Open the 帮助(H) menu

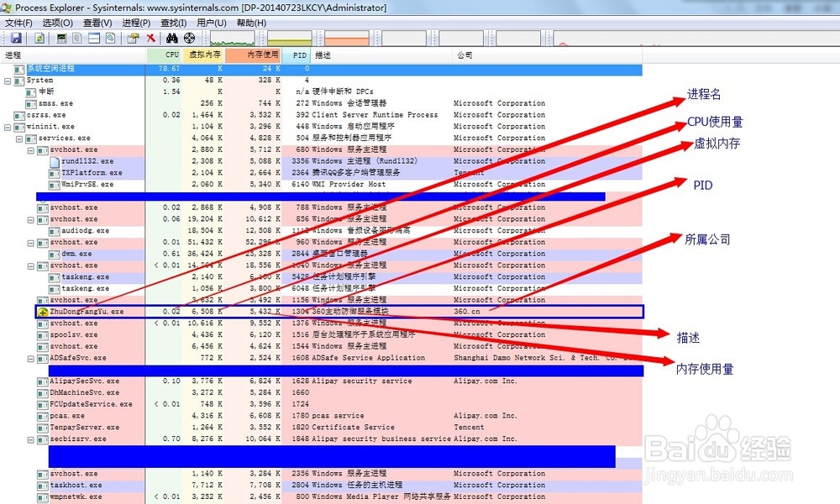(251, 23)
